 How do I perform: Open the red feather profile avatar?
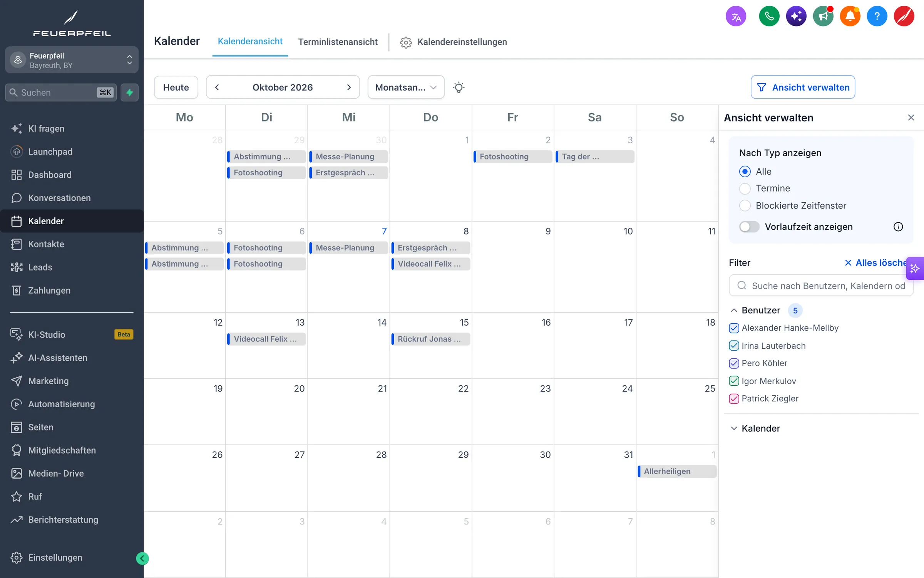tap(904, 17)
